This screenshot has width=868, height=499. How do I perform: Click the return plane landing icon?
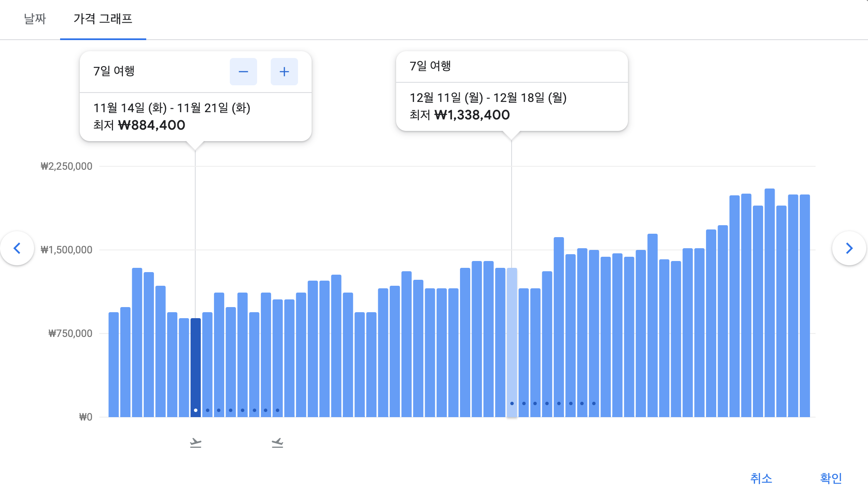(x=277, y=443)
